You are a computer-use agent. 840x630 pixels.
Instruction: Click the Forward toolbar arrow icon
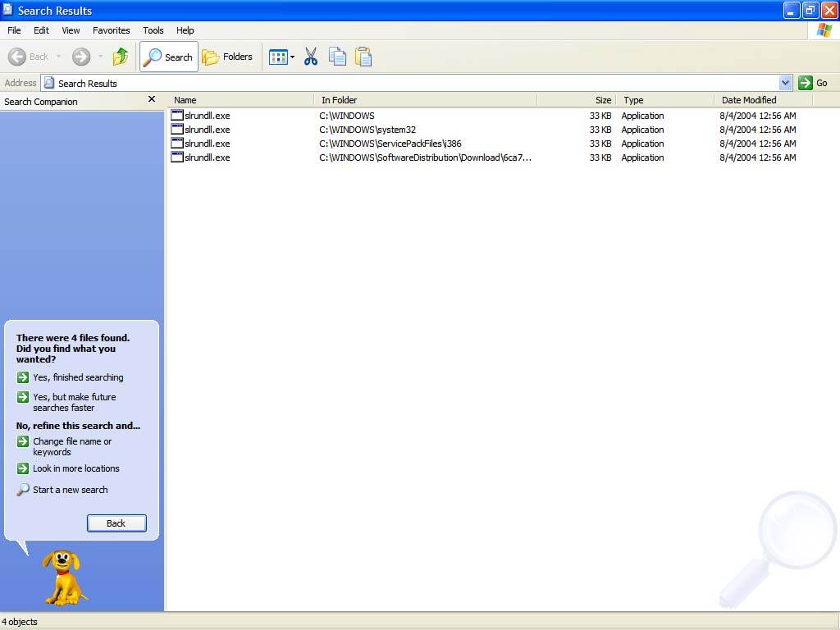point(81,57)
